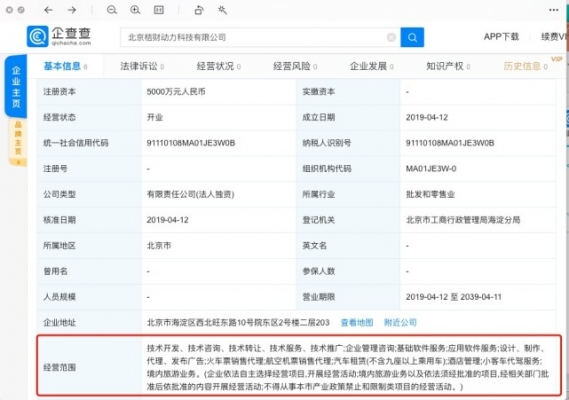Screen dimensions: 569x400
Task: Go back with the left arrow
Action: tap(48, 10)
